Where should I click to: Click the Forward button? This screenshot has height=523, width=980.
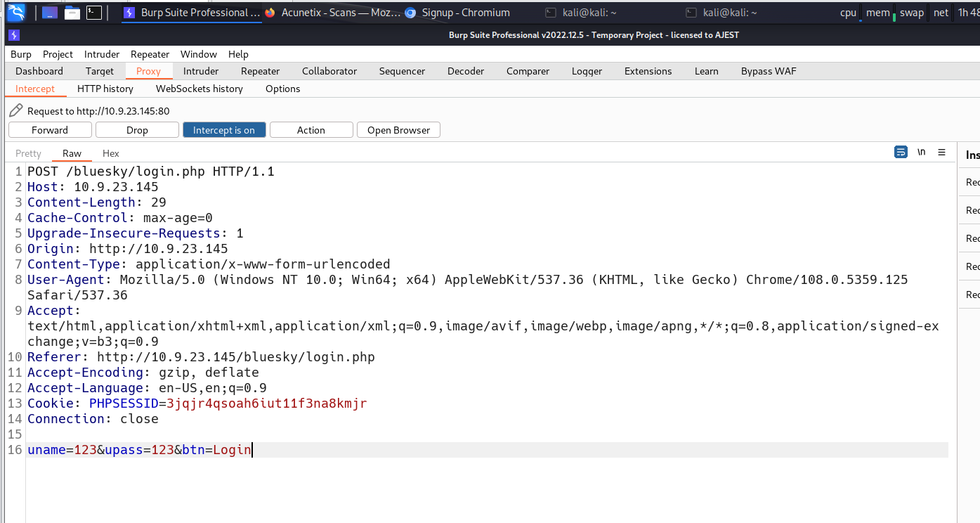(50, 130)
